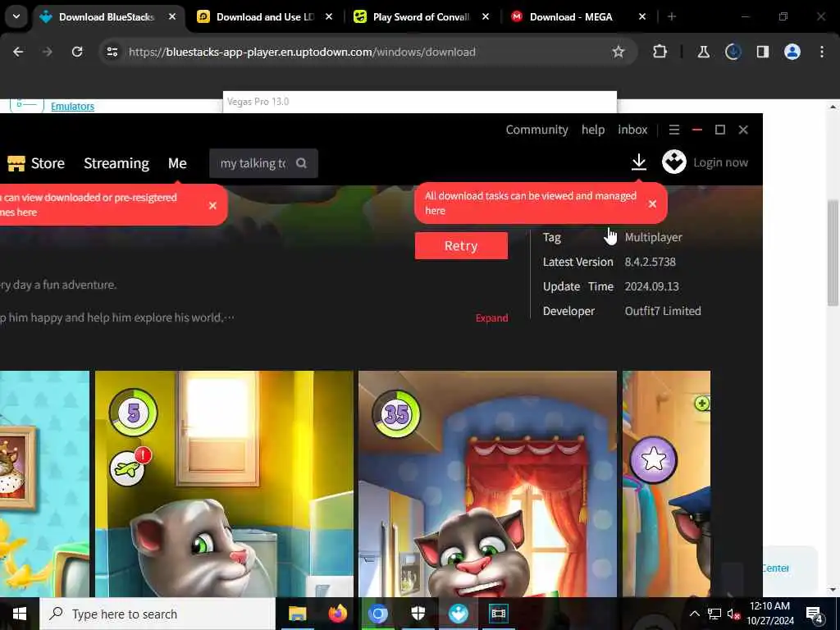Show hidden system tray icons
The image size is (840, 630).
694,614
